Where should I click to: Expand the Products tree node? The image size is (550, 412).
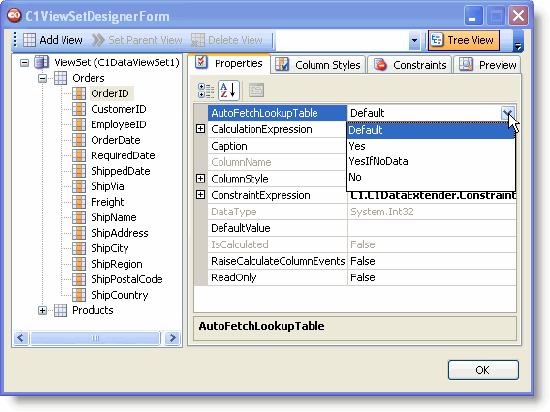[x=42, y=310]
